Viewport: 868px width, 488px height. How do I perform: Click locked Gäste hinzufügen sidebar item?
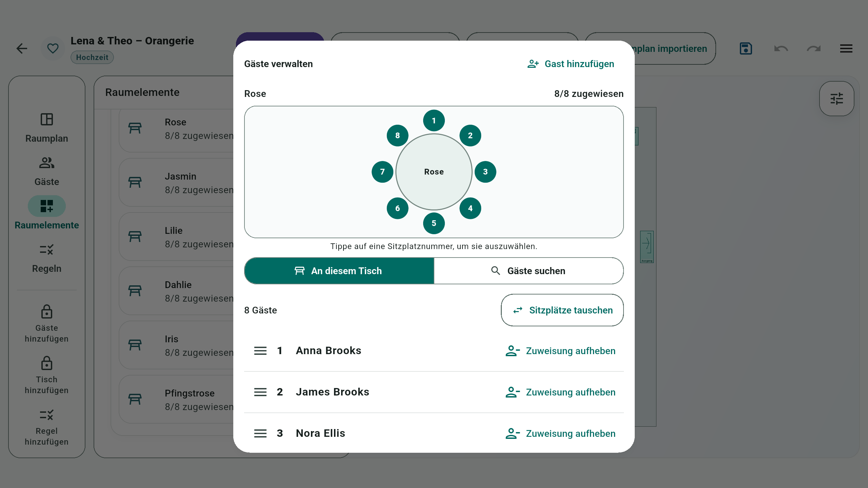[x=47, y=324]
